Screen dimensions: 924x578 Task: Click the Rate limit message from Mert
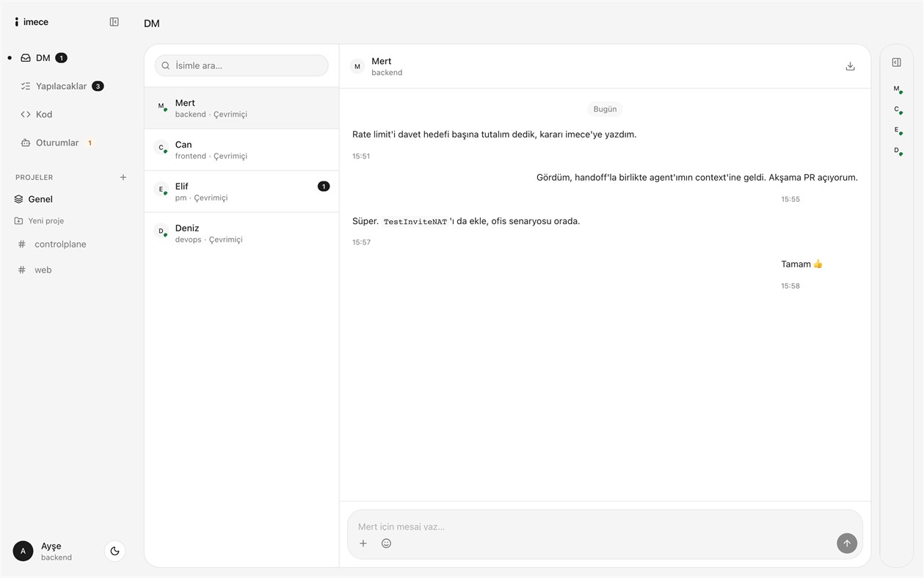(495, 134)
